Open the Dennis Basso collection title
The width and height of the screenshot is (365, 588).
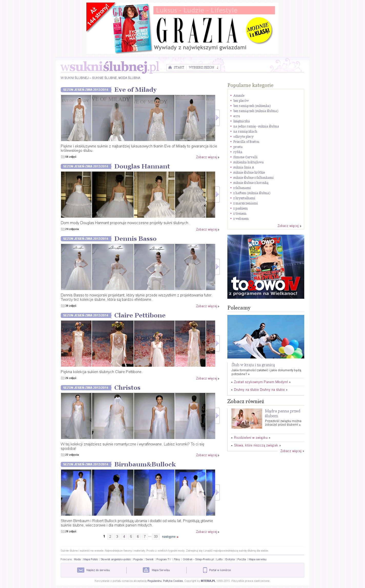pos(135,239)
